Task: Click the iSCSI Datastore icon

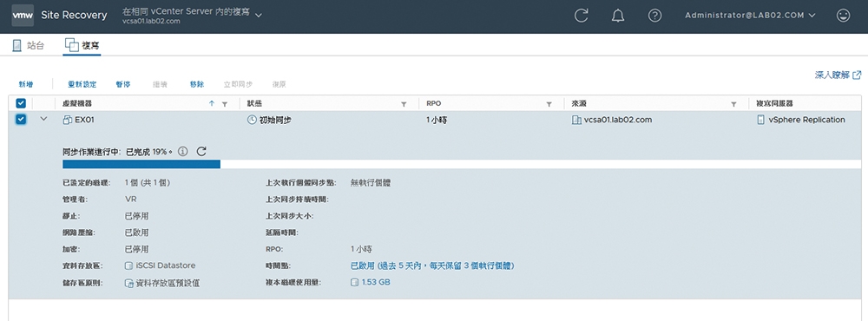Action: click(x=129, y=265)
